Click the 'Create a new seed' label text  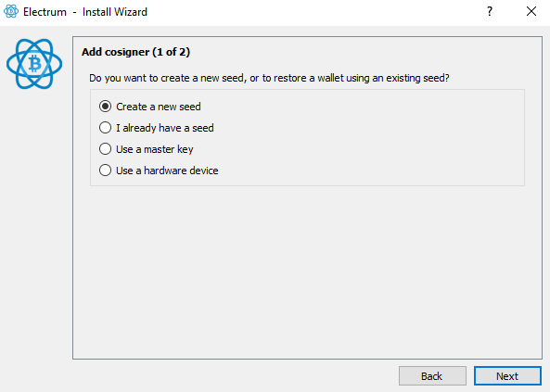159,107
